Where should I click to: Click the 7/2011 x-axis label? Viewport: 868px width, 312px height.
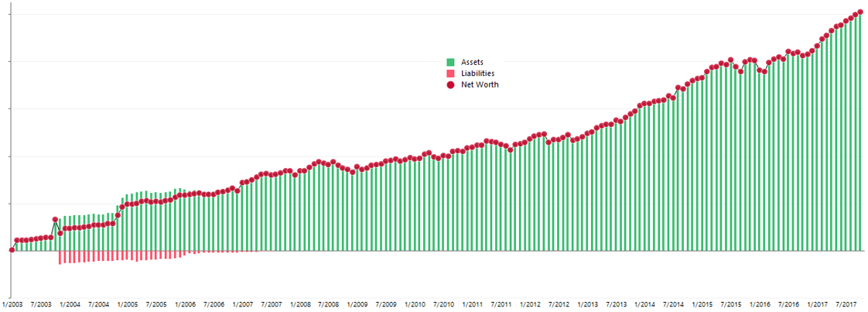501,305
